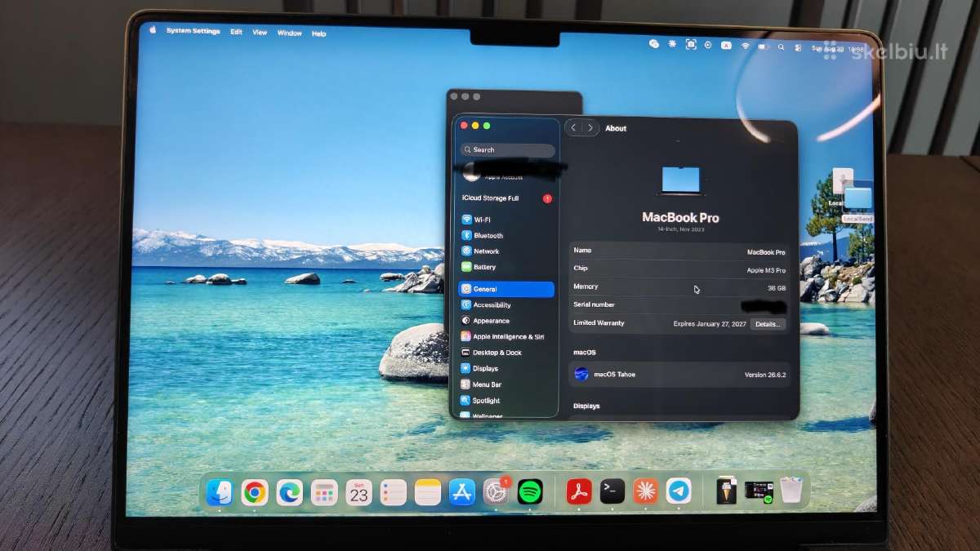This screenshot has width=980, height=551.
Task: Open Telegram from the Dock
Action: click(x=679, y=491)
